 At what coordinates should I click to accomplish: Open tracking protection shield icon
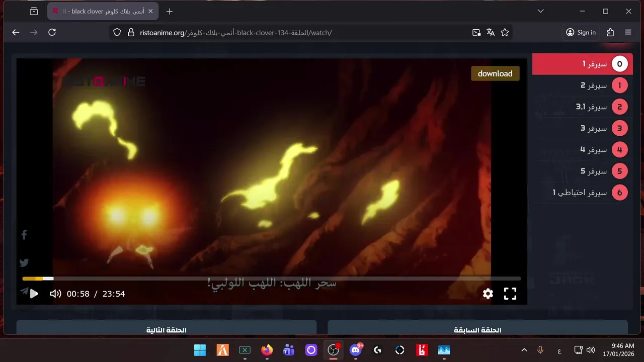point(117,32)
